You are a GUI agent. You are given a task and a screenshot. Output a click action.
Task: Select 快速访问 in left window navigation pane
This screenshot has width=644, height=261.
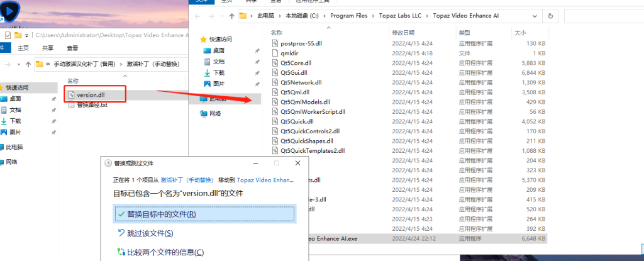click(17, 87)
